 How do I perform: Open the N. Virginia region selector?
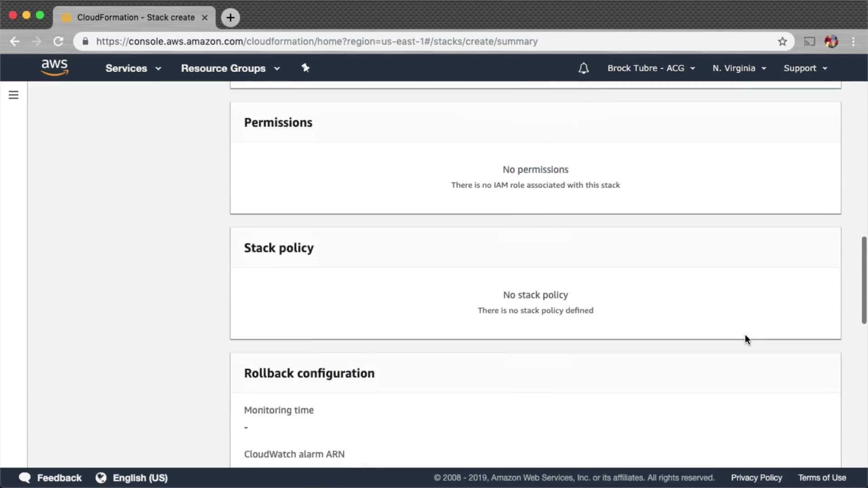point(739,68)
